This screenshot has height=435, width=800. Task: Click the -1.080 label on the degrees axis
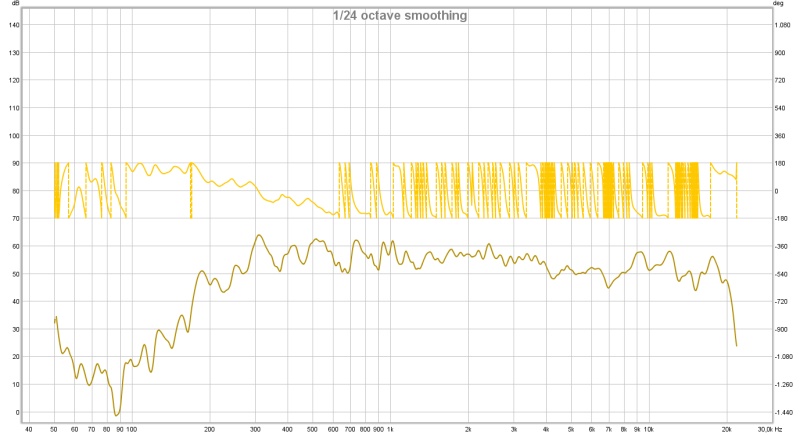pyautogui.click(x=783, y=357)
